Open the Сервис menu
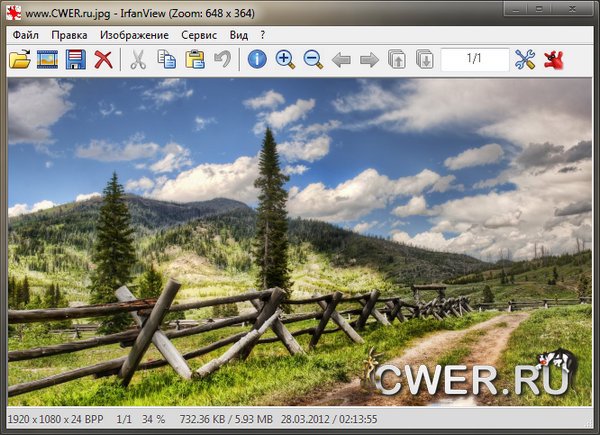 coord(199,35)
